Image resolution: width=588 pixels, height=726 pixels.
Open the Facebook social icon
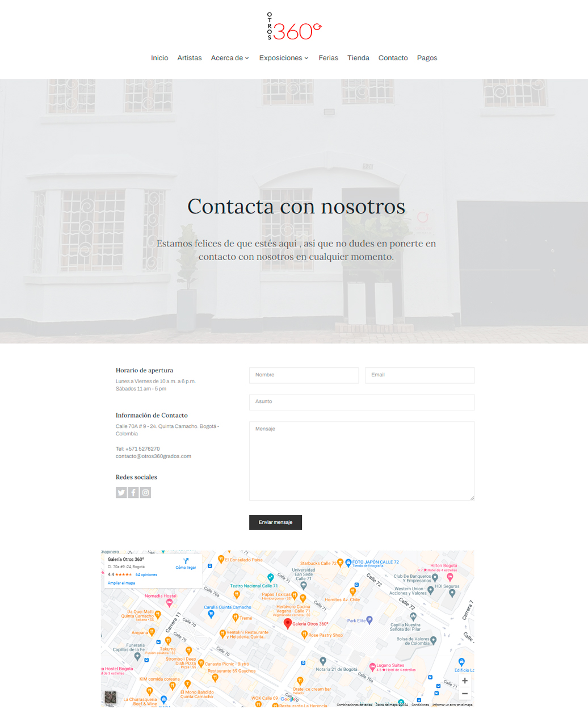[133, 493]
